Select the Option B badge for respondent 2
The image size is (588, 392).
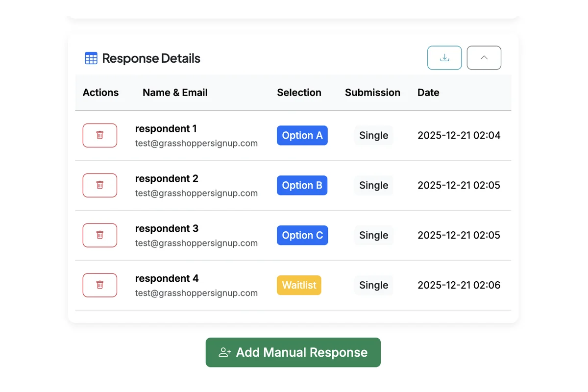click(x=302, y=185)
